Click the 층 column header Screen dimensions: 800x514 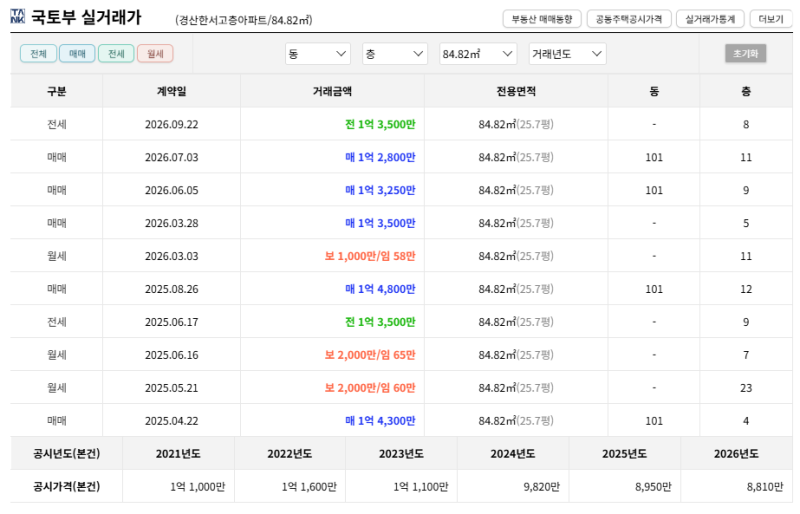746,91
